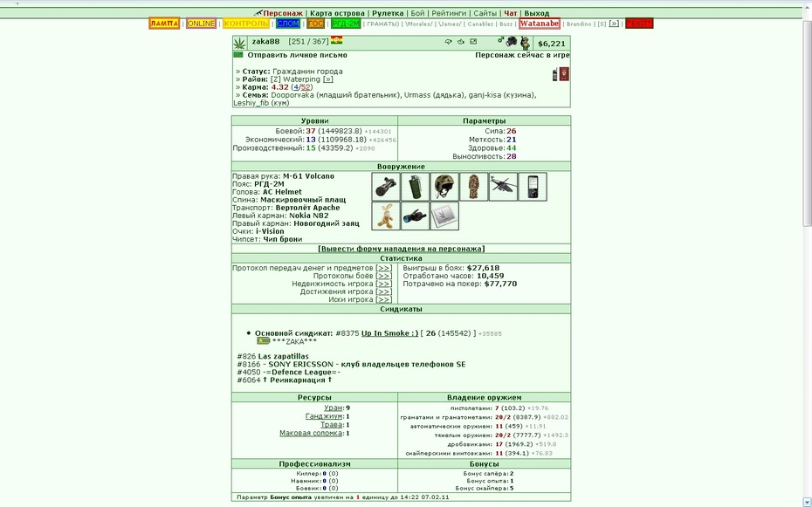Open the Персонаж menu item
The height and width of the screenshot is (507, 812).
coord(283,13)
